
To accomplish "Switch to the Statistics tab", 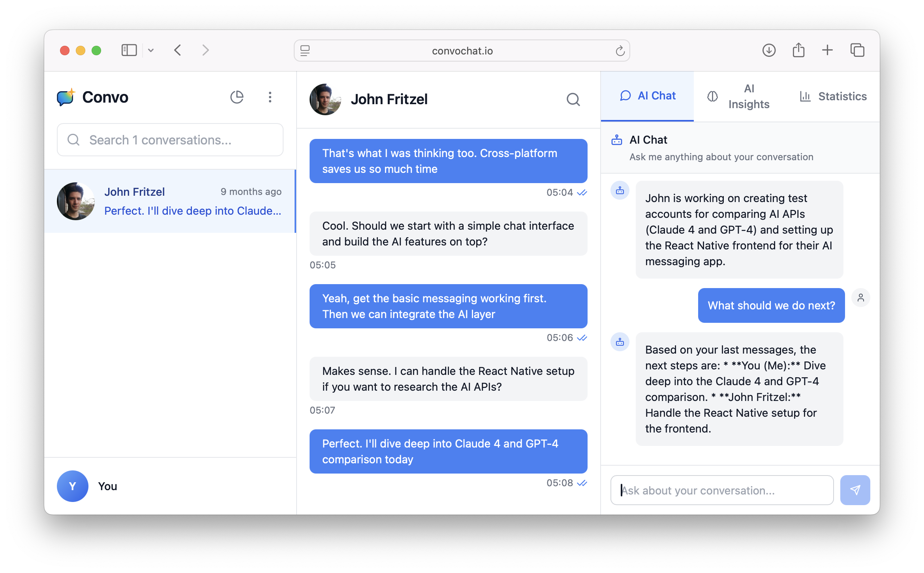I will (x=842, y=96).
